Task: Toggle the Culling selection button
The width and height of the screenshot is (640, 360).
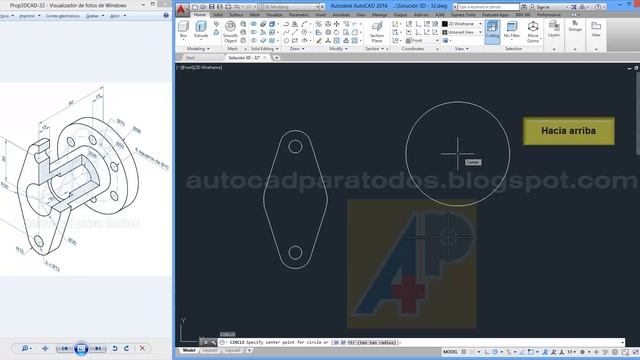Action: coord(493,31)
